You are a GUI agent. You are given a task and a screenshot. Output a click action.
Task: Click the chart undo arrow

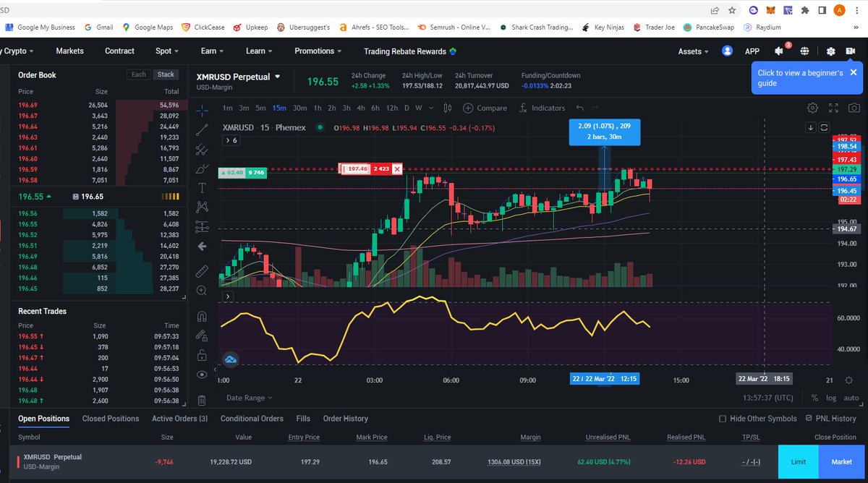coord(579,108)
